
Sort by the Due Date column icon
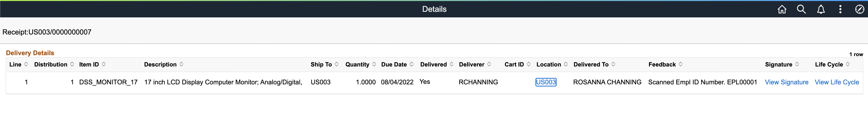411,64
